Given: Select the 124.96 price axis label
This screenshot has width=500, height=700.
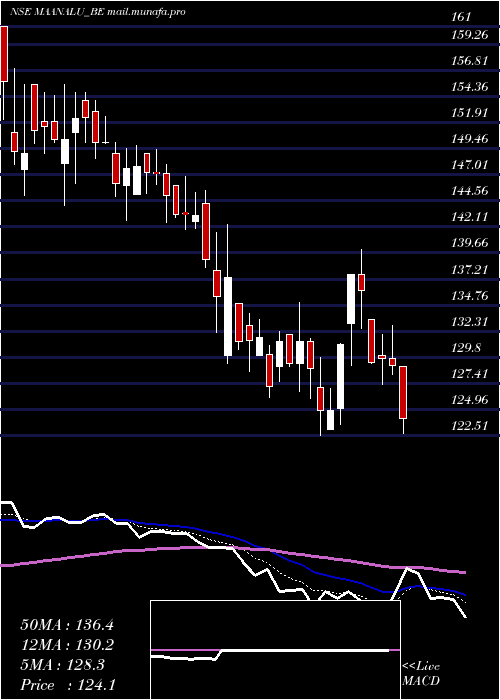Looking at the screenshot, I should click(x=470, y=400).
